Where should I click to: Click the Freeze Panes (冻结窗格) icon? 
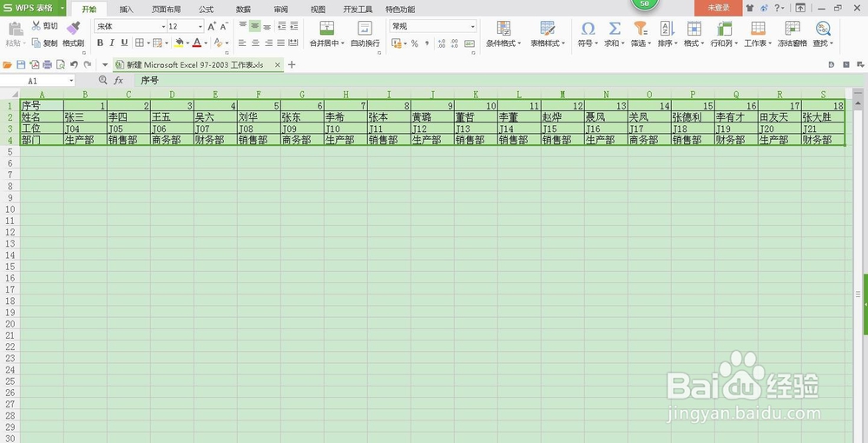(x=792, y=29)
